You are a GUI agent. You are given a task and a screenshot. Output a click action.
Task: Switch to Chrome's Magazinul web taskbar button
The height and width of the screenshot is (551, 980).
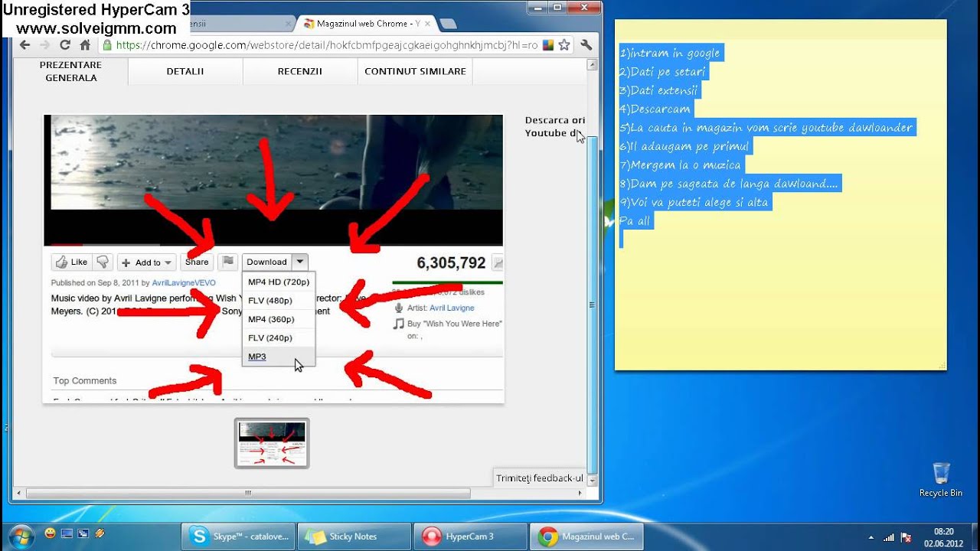pos(587,536)
